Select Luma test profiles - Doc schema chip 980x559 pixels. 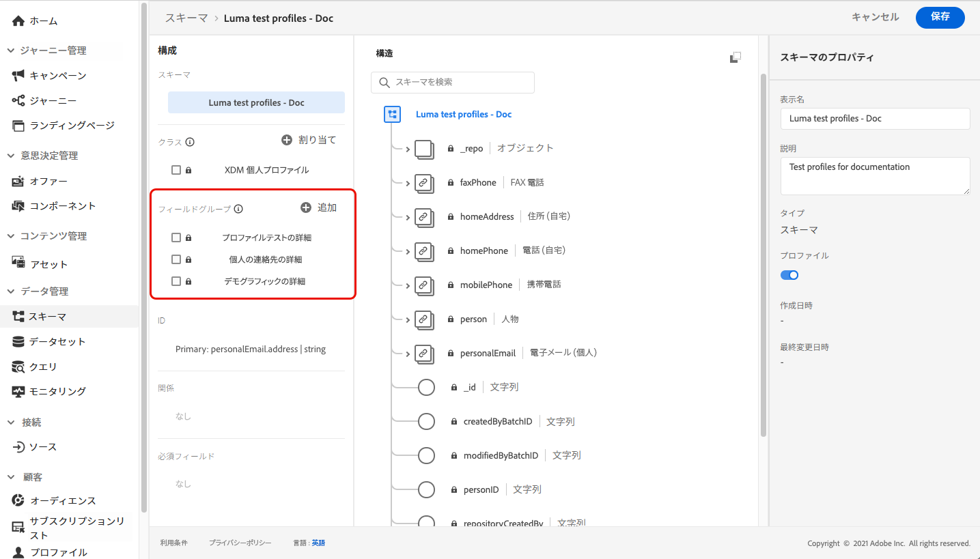[256, 102]
